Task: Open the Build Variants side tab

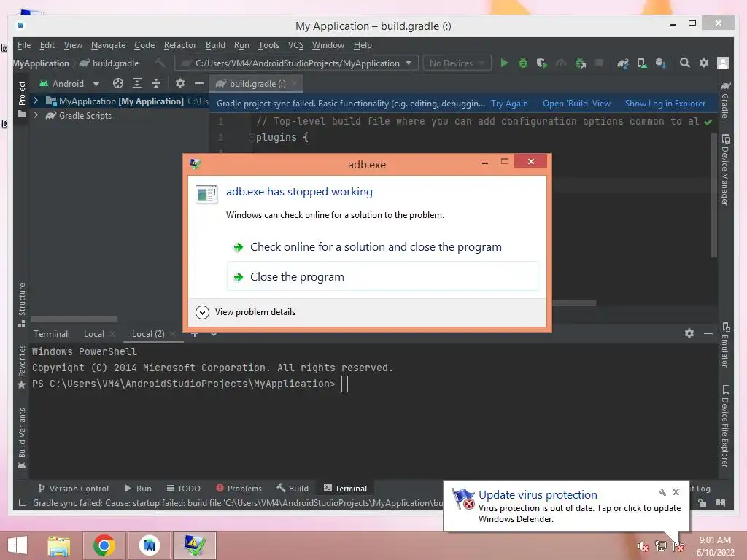Action: [21, 438]
